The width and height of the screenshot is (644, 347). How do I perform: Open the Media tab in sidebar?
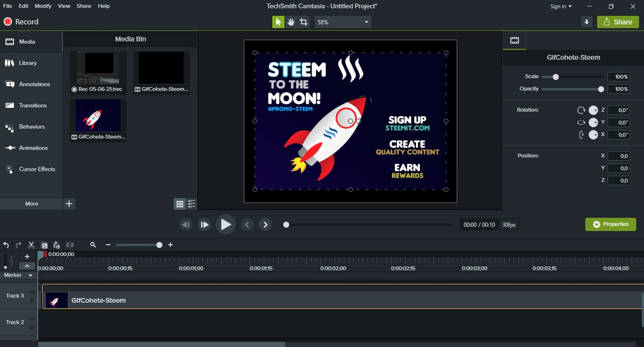pyautogui.click(x=31, y=42)
